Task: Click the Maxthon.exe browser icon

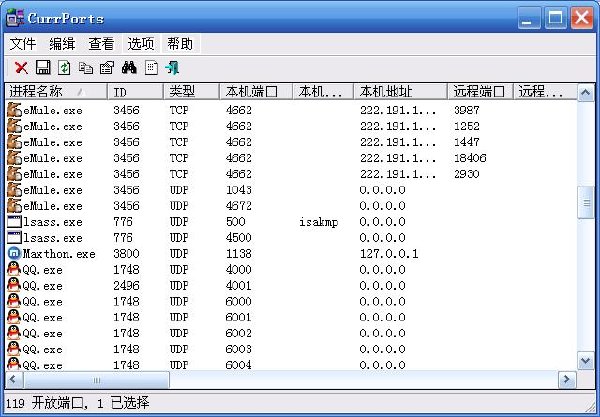Action: pos(14,253)
